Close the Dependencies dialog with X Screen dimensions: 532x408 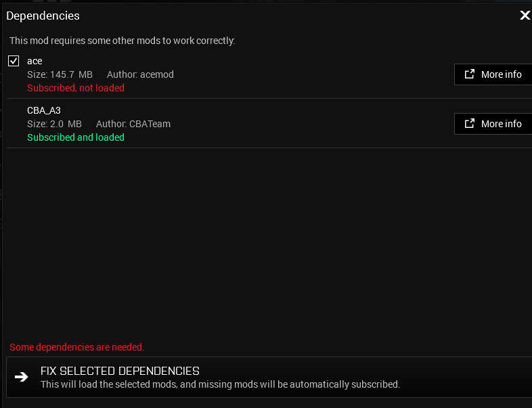click(525, 16)
